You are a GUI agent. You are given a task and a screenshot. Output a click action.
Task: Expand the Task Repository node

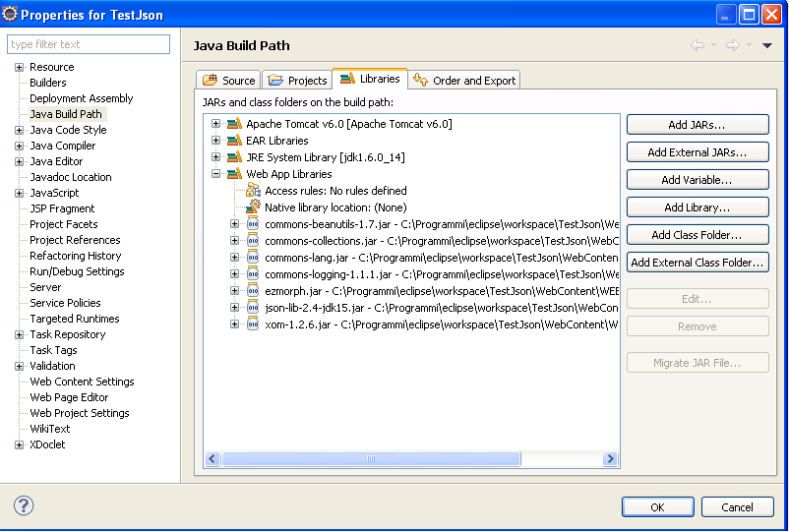point(19,335)
